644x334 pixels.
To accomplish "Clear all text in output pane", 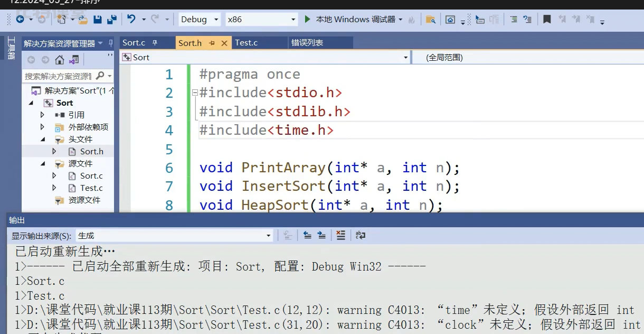I will [340, 235].
